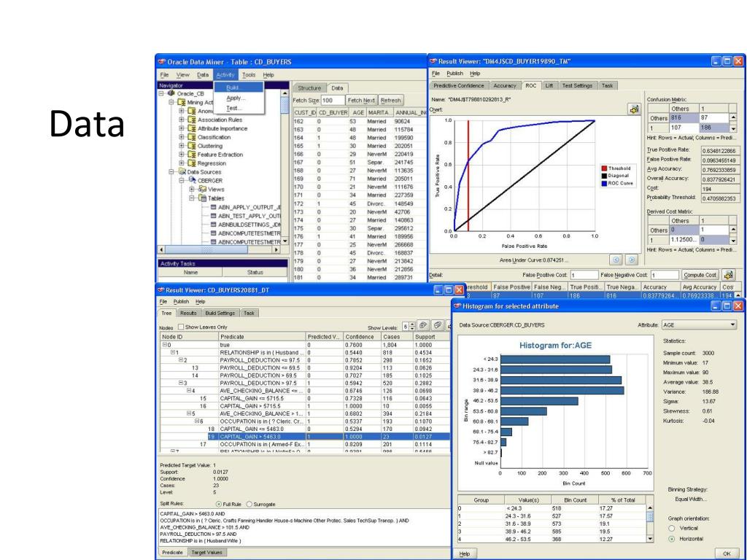This screenshot has width=747, height=560.
Task: Click the Oracle Data Miner title bar icon
Action: pos(162,61)
